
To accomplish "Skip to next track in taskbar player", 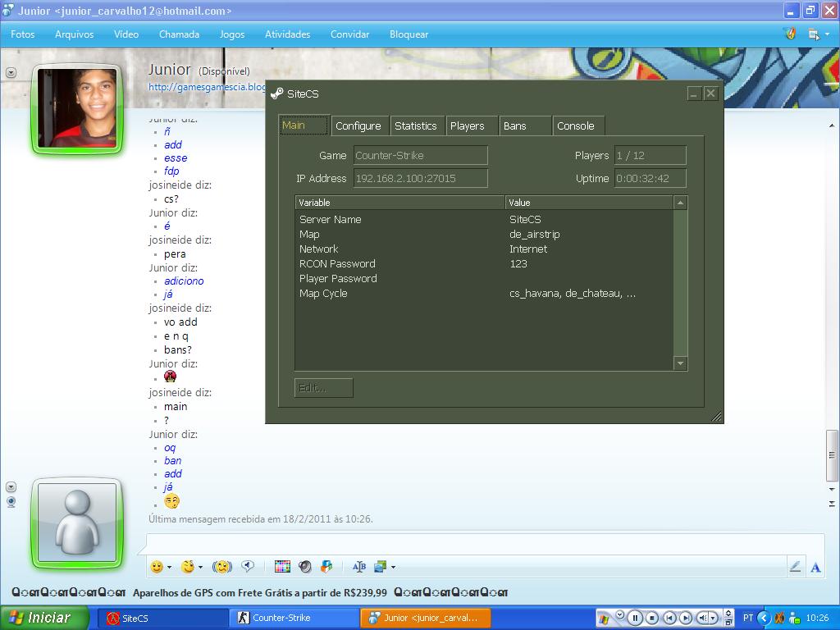I will [x=685, y=619].
